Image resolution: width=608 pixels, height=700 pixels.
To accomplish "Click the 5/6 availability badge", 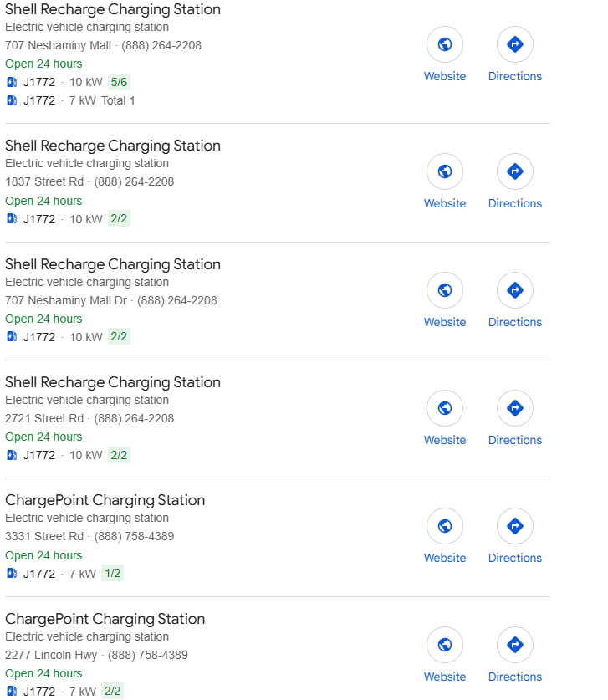I will coord(119,82).
